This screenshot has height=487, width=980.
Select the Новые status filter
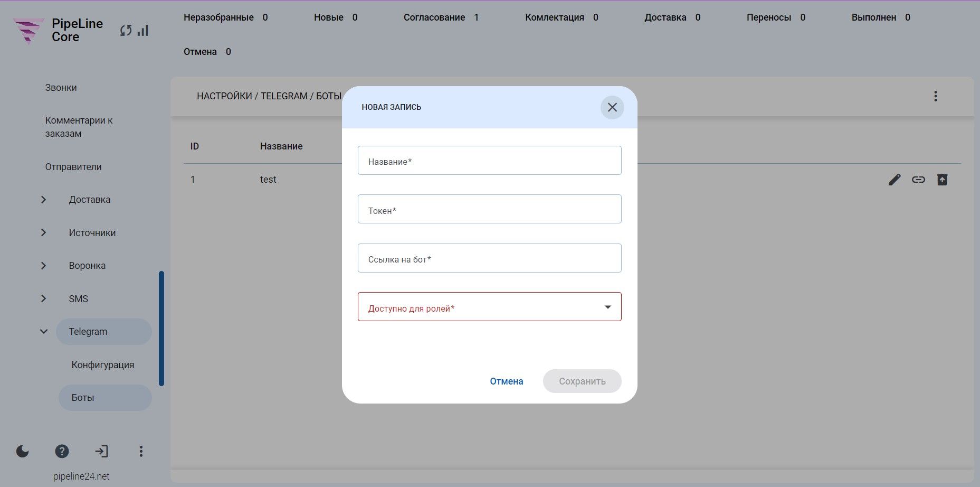pyautogui.click(x=336, y=17)
